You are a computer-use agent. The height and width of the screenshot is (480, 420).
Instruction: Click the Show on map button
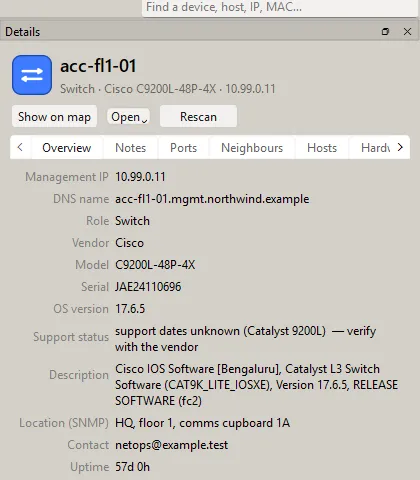tap(54, 116)
